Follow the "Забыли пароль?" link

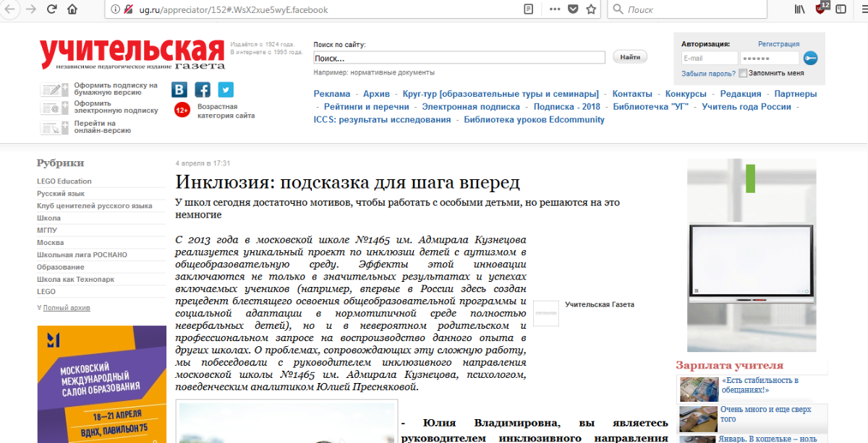pyautogui.click(x=708, y=74)
